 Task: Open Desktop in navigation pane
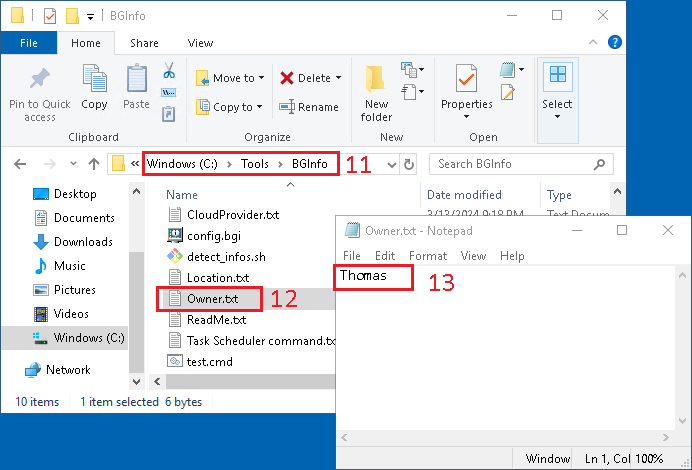[x=65, y=194]
